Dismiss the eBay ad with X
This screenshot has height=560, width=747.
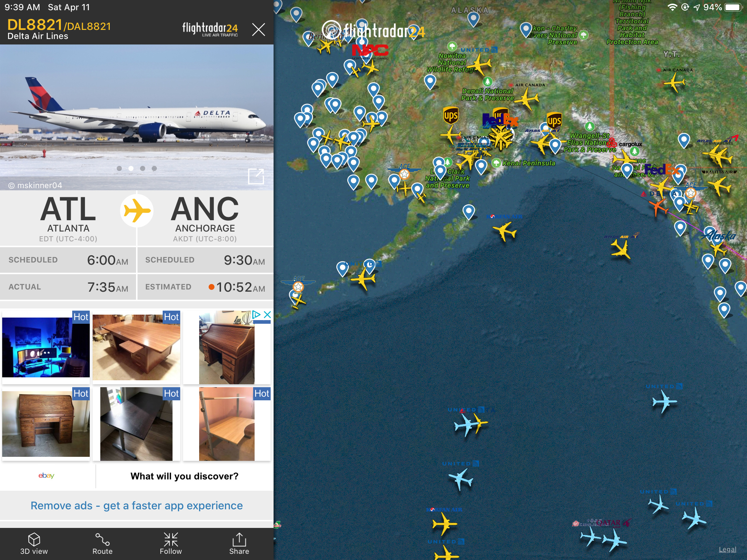pyautogui.click(x=267, y=314)
